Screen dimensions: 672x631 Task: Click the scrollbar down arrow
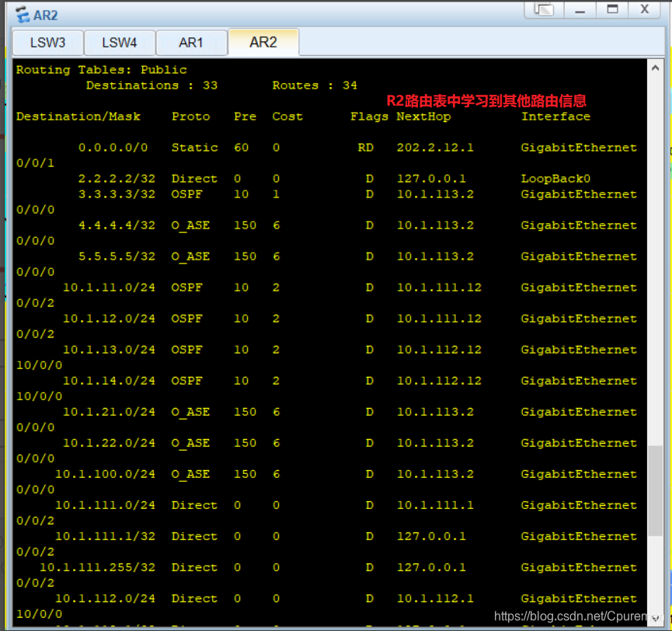pos(655,618)
